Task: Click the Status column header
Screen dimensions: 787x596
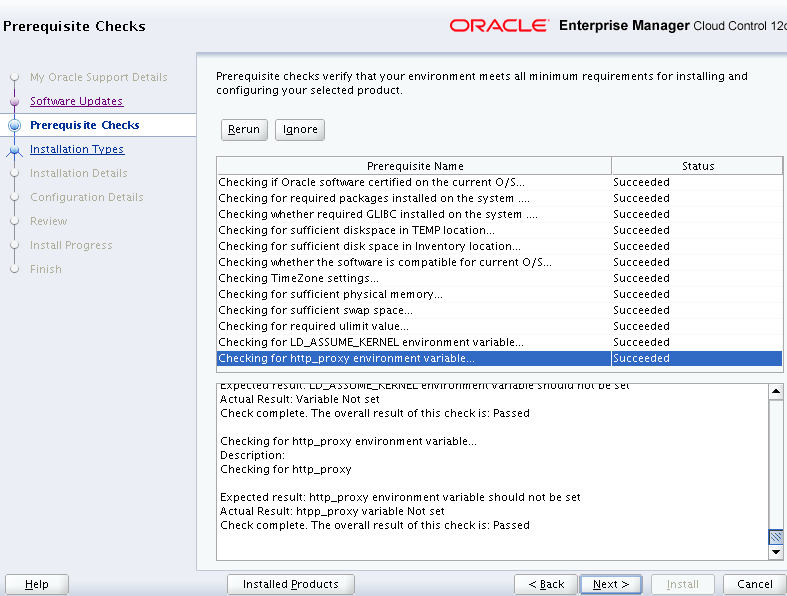Action: pyautogui.click(x=697, y=166)
